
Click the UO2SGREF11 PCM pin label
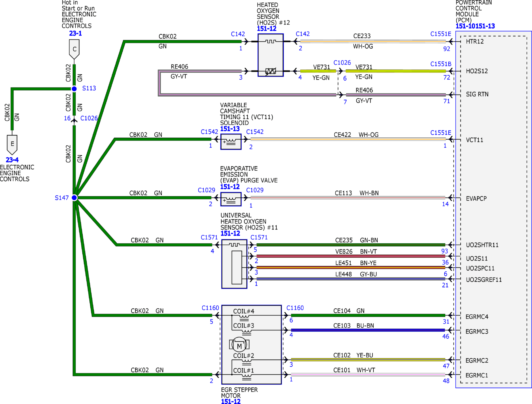coord(484,280)
